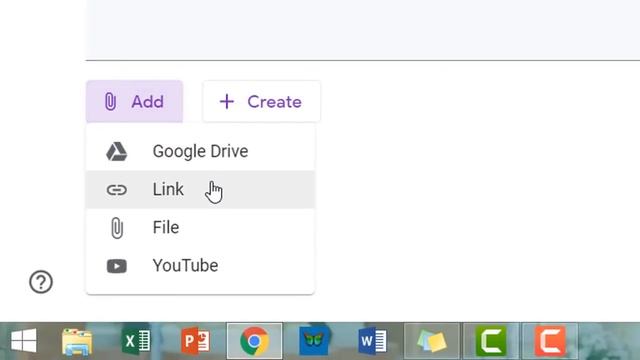Choose Google Drive from the Add menu
The height and width of the screenshot is (360, 640).
point(200,151)
